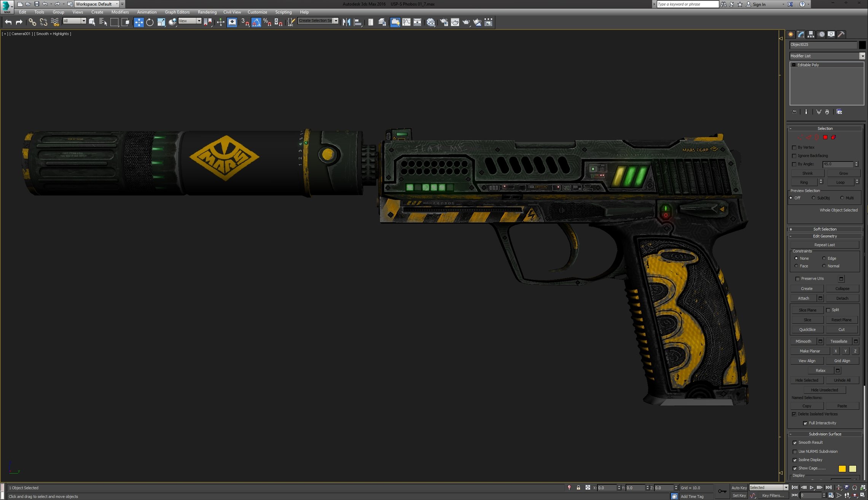The width and height of the screenshot is (868, 500).
Task: Open the Graph Editors menu
Action: click(x=177, y=12)
